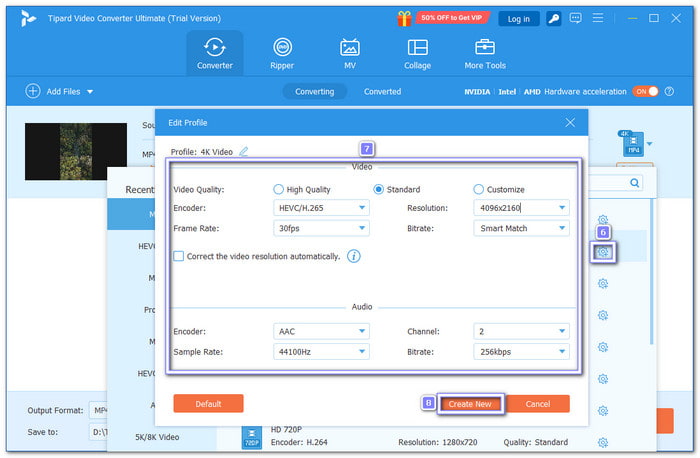Viewport: 700px width, 458px height.
Task: Open the Frame Rate 30fps dropdown
Action: tap(321, 228)
